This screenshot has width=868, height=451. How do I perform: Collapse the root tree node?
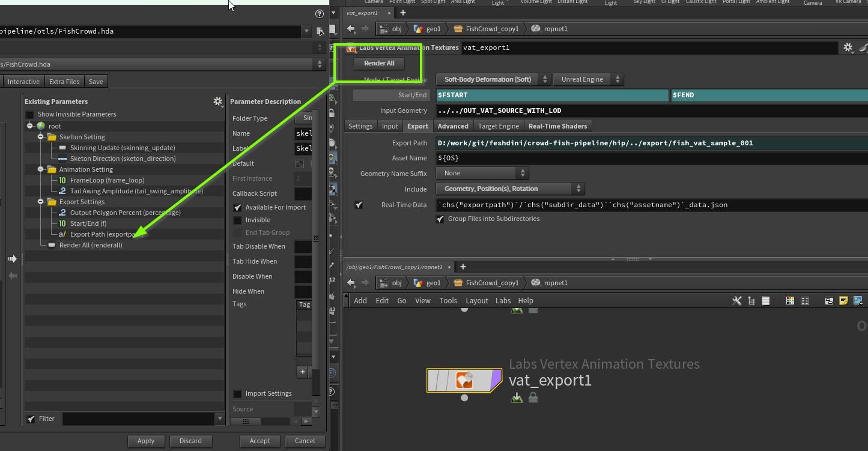click(29, 126)
